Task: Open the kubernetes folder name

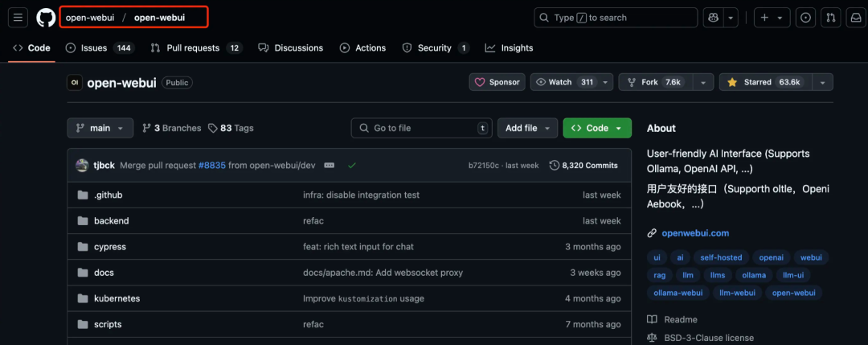Action: [x=117, y=298]
